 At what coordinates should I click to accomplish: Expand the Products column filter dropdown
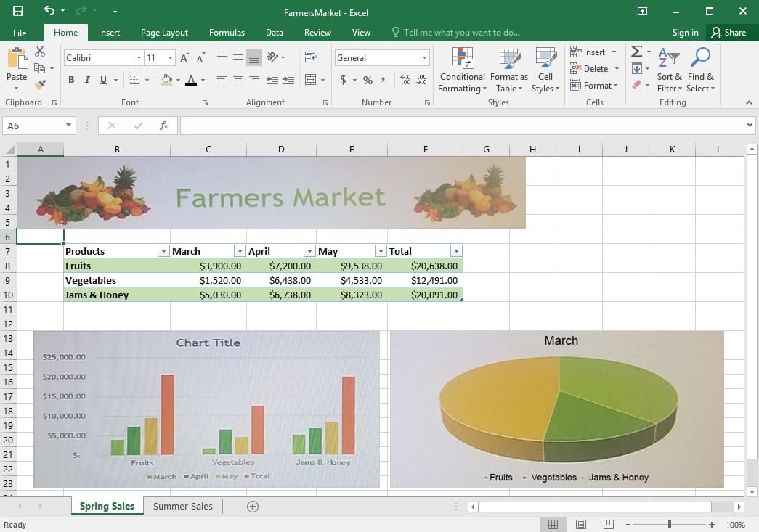pos(163,251)
